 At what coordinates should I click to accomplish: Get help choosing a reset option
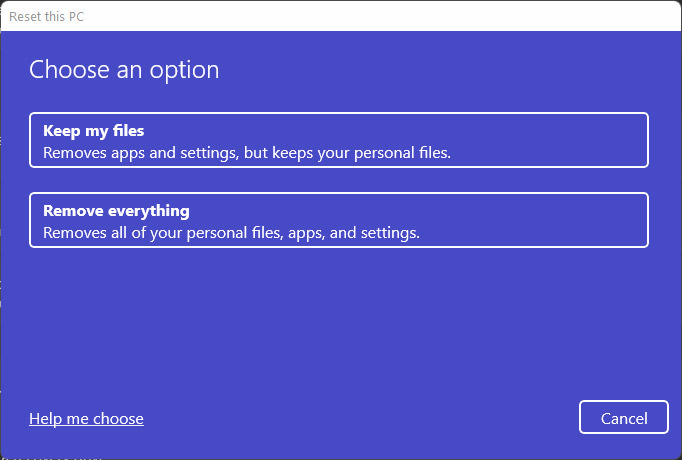[86, 419]
